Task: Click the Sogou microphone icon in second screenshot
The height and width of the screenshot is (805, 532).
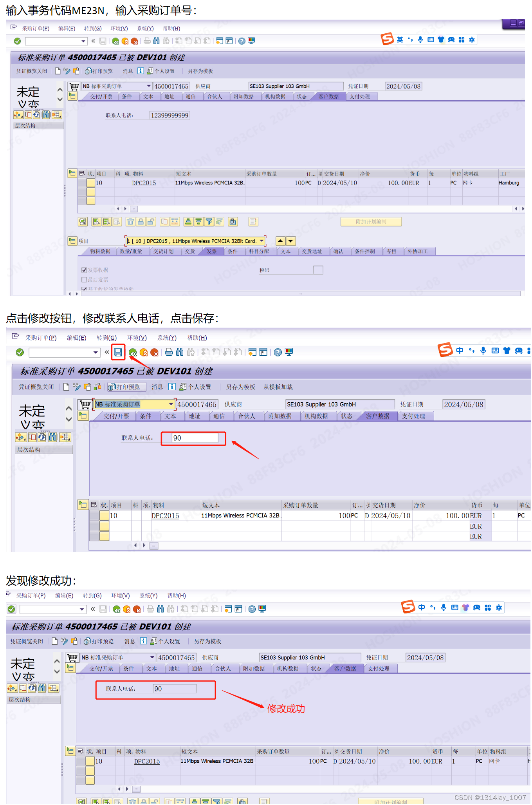Action: pyautogui.click(x=483, y=351)
